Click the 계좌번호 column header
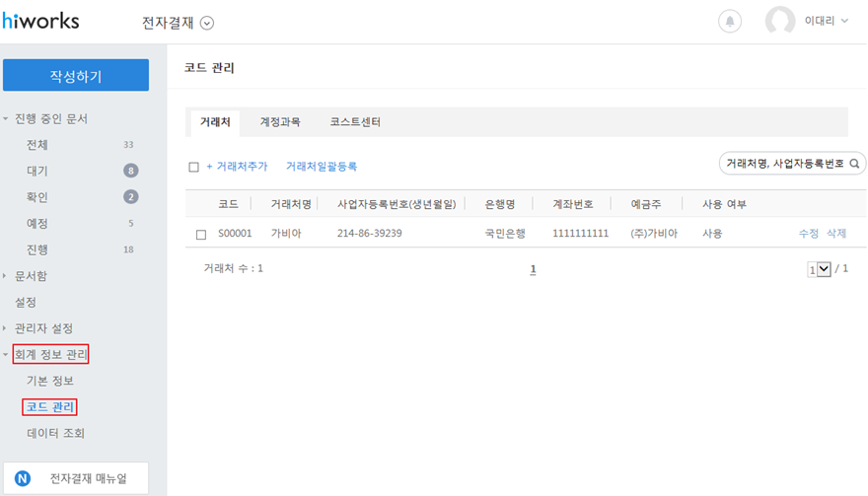Viewport: 868px width, 496px height. (573, 204)
